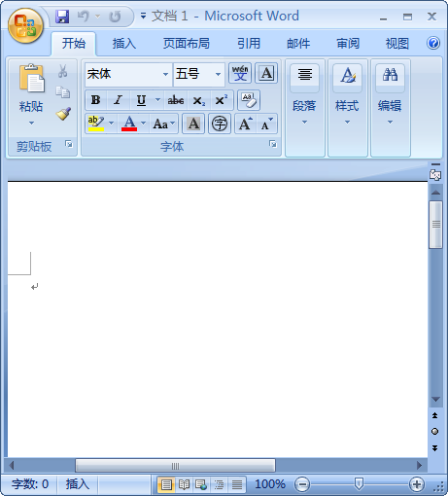Switch to the 插入 ribbon tab
The image size is (448, 496).
[x=124, y=43]
